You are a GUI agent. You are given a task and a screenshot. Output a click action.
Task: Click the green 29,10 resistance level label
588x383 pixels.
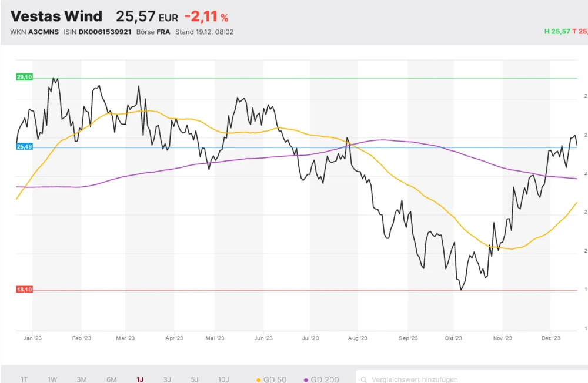(x=24, y=77)
